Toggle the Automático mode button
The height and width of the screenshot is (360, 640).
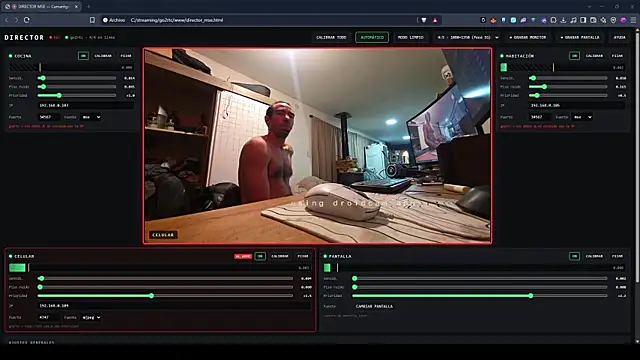(x=372, y=37)
